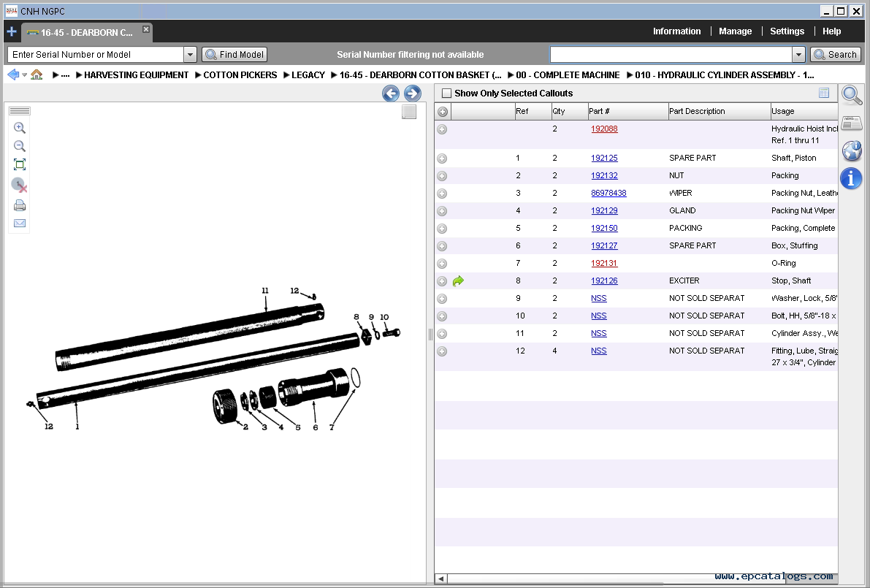Screen dimensions: 870x588
Task: Email the diagram via the envelope icon
Action: coord(20,224)
